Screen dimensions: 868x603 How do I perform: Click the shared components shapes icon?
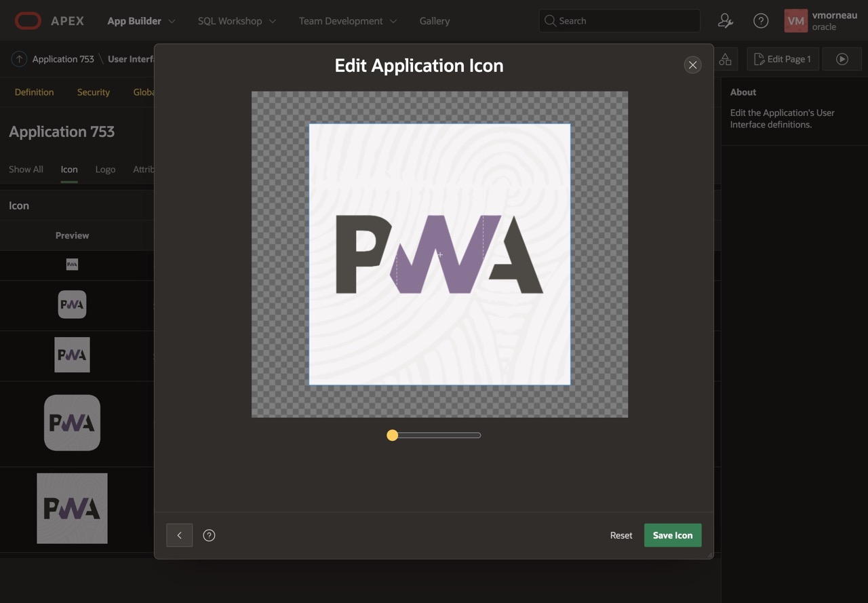[725, 59]
